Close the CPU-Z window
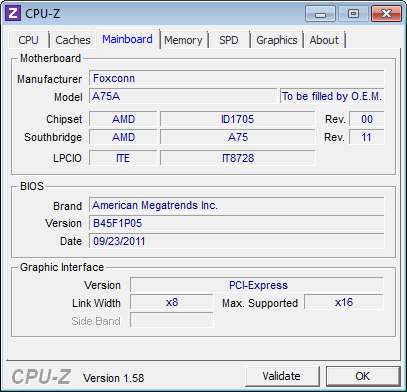This screenshot has width=407, height=392. point(386,14)
